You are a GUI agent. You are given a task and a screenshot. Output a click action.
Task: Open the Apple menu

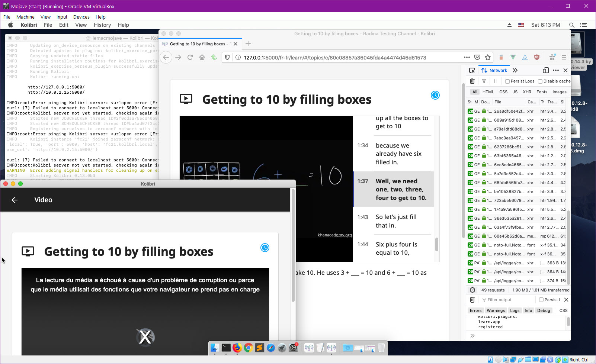click(10, 25)
